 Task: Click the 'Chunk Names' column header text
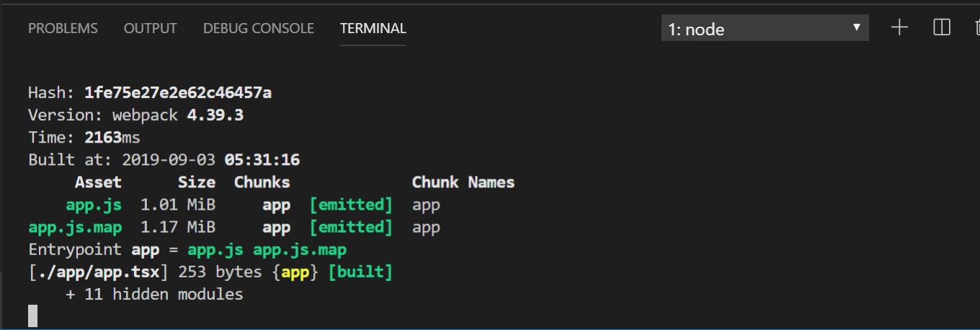click(463, 182)
